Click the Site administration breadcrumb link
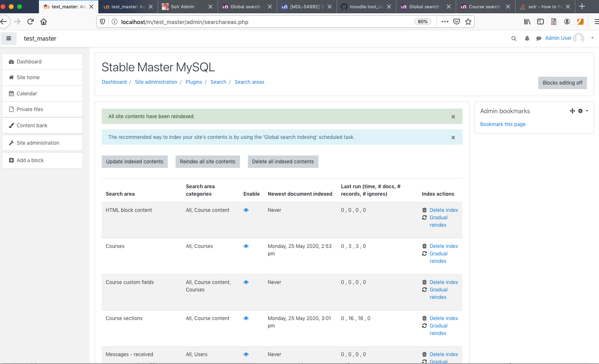The height and width of the screenshot is (364, 599). (156, 82)
